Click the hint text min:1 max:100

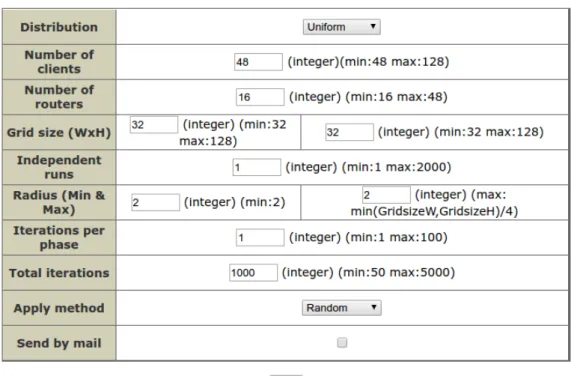point(397,237)
